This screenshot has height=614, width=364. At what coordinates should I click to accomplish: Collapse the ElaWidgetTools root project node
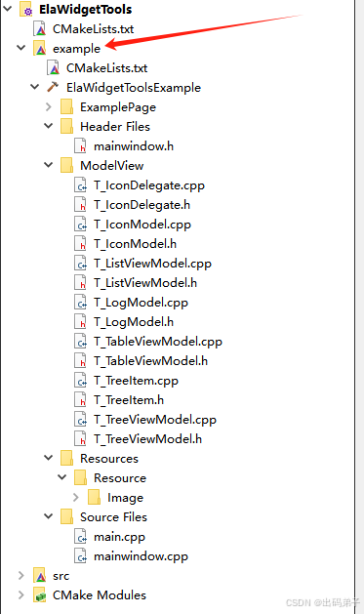8,9
